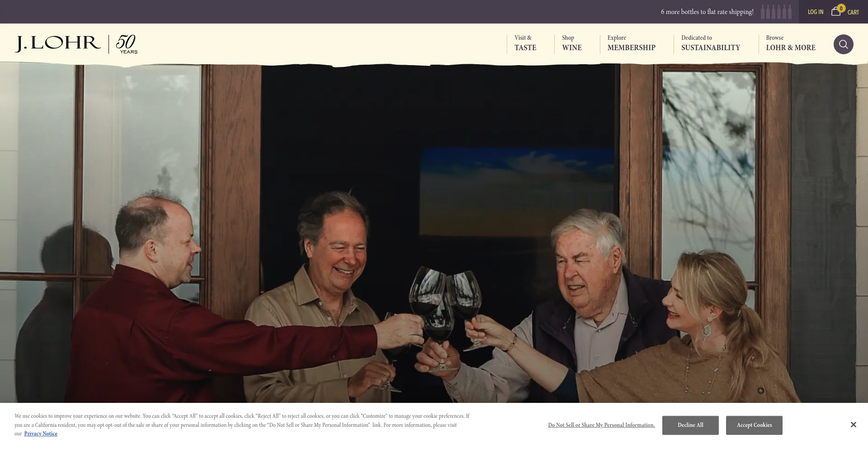Click the wine bottles shipping progress icon
The image size is (868, 449).
tap(776, 12)
